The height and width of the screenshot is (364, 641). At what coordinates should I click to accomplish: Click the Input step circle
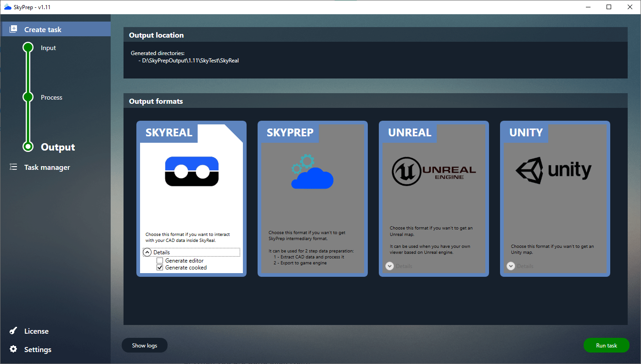coord(28,47)
